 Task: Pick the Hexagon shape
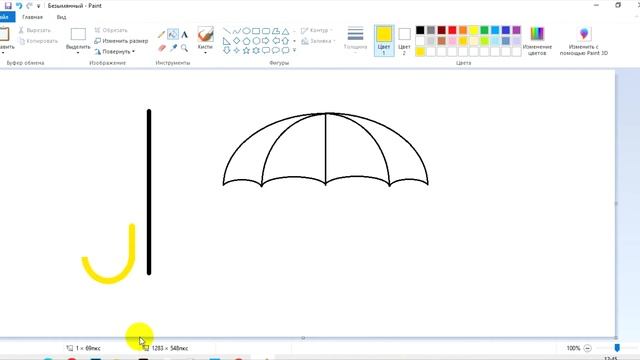(x=256, y=41)
